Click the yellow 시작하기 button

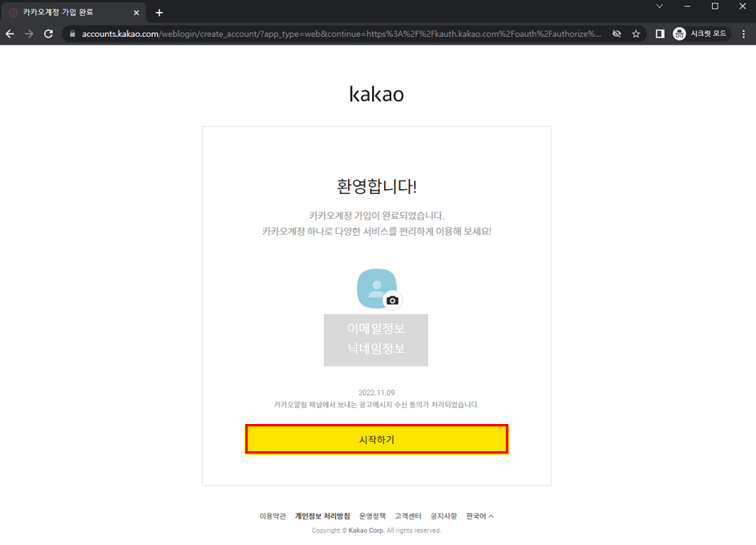[x=377, y=439]
